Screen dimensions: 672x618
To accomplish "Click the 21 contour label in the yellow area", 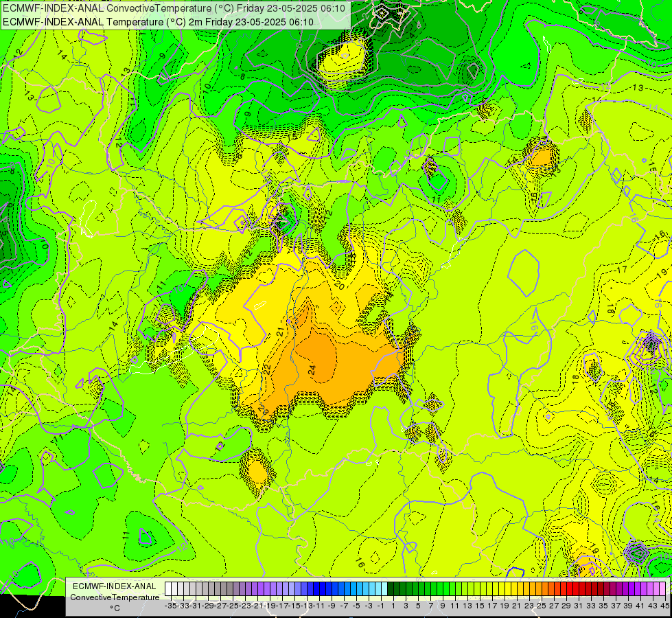I will tap(280, 332).
